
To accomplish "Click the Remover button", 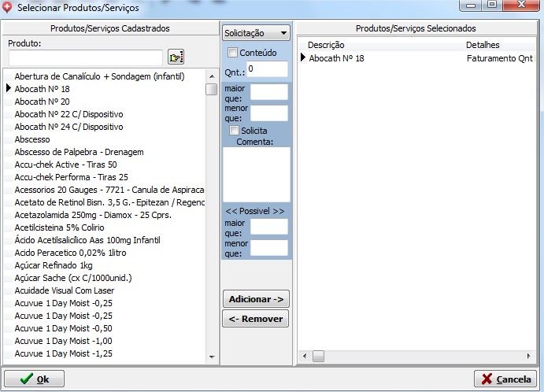I will click(256, 319).
